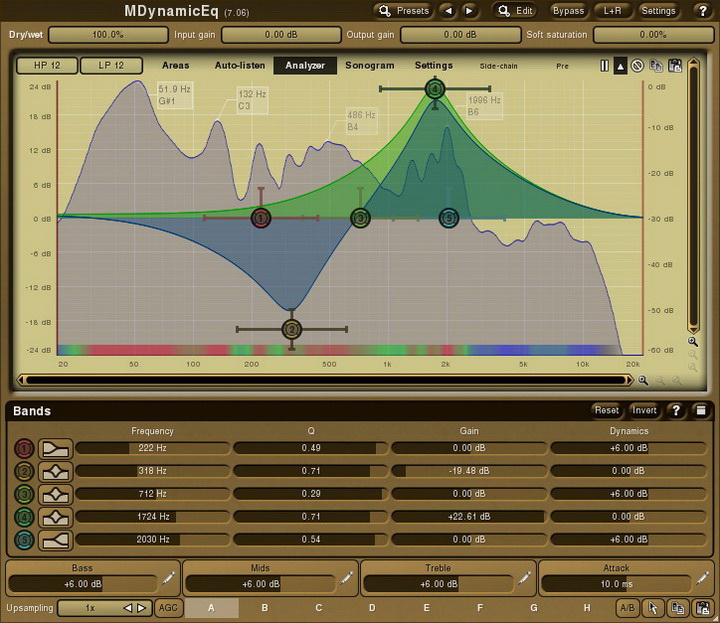Click the analyzer paste icon
The height and width of the screenshot is (623, 720).
pos(674,66)
